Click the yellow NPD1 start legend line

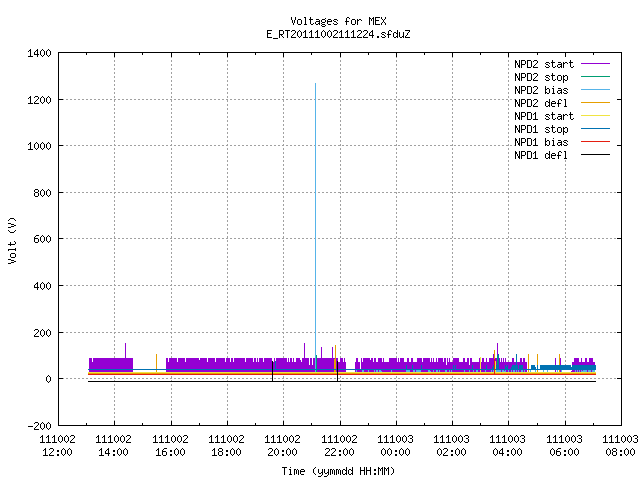click(595, 116)
